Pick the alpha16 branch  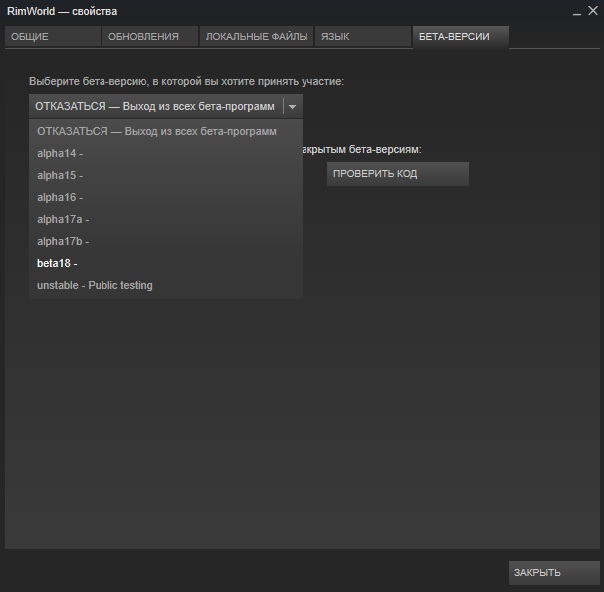166,197
